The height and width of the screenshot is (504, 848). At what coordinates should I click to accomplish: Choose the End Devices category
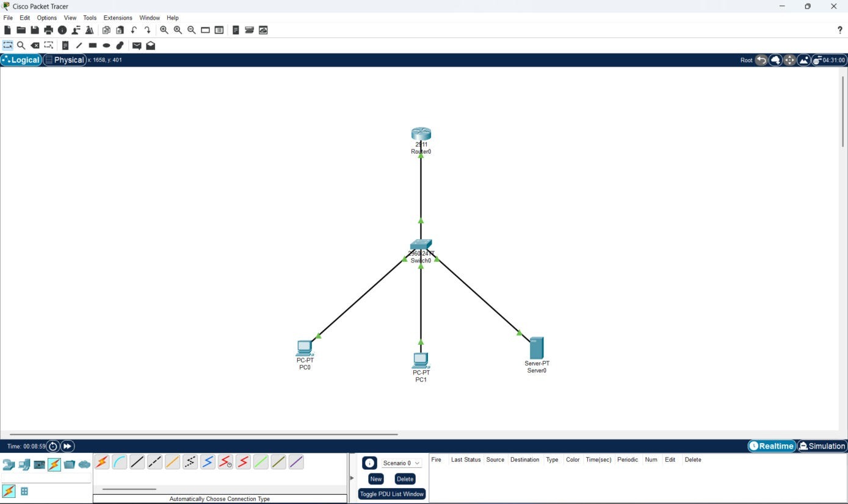(x=24, y=465)
